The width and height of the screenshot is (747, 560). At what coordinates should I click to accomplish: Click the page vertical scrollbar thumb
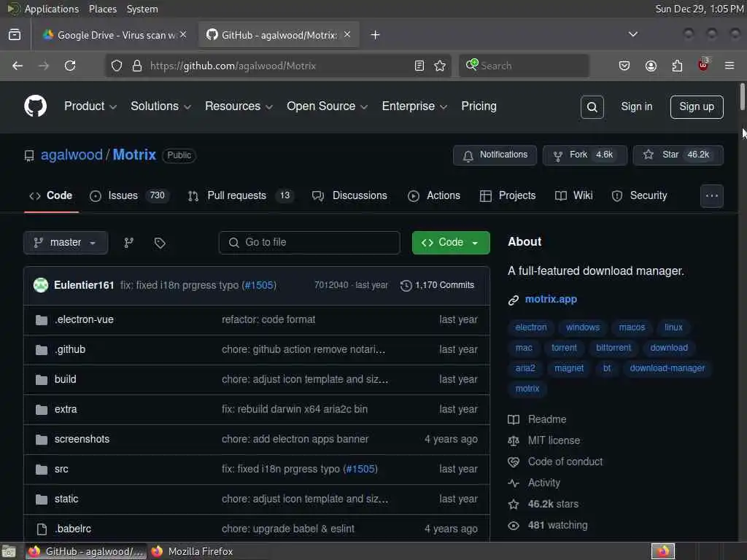point(742,97)
